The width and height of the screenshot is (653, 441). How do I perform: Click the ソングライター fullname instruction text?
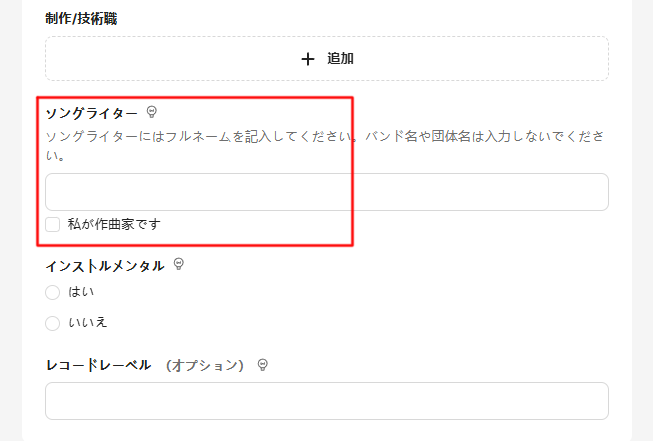point(324,146)
